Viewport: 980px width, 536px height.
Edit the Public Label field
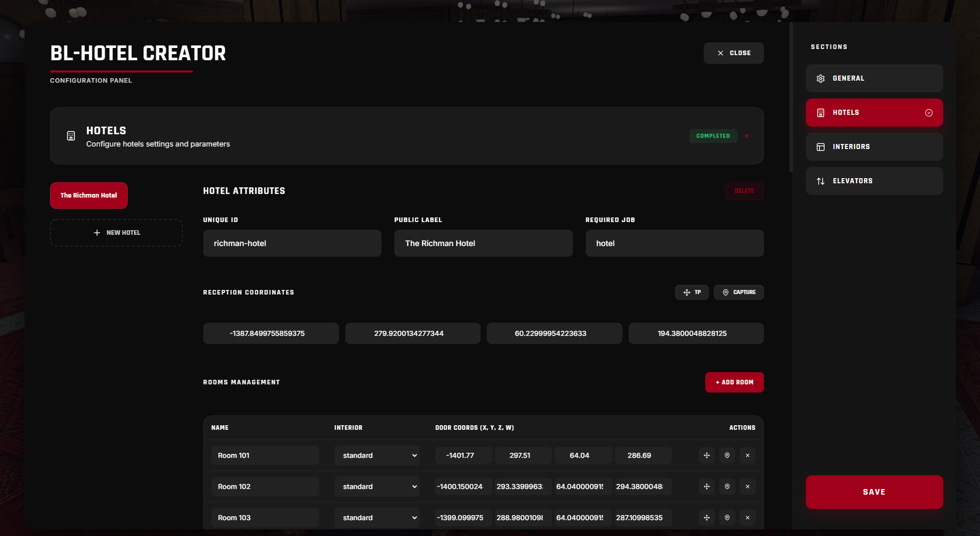(x=483, y=243)
